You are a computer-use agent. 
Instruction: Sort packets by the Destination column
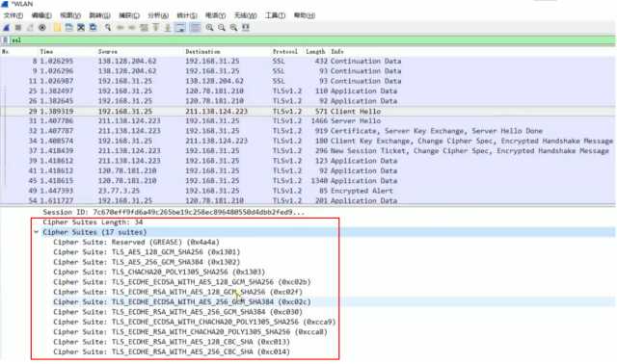[202, 51]
